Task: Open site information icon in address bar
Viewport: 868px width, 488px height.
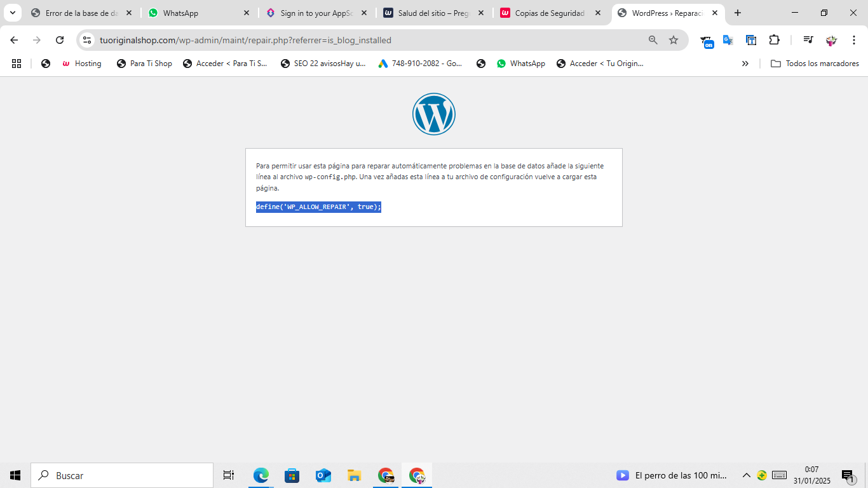Action: coord(87,40)
